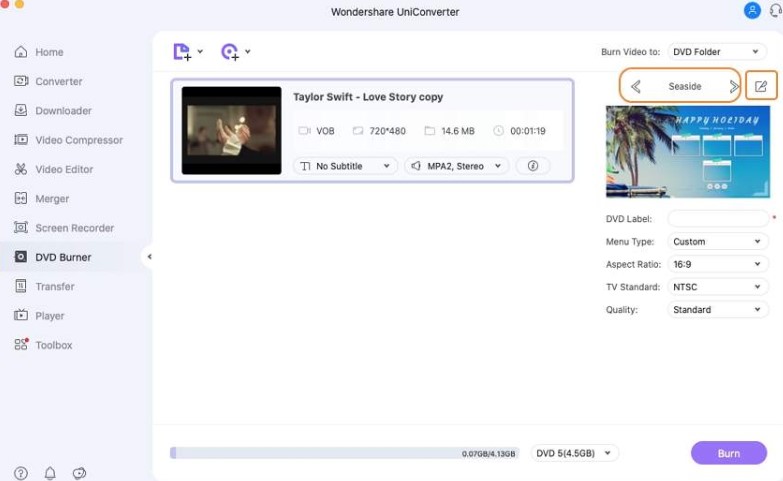
Task: Click the Converter icon
Action: tap(20, 81)
